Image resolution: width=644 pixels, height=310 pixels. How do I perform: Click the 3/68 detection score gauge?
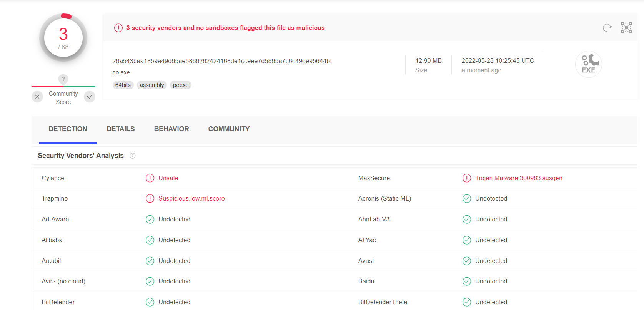point(63,38)
